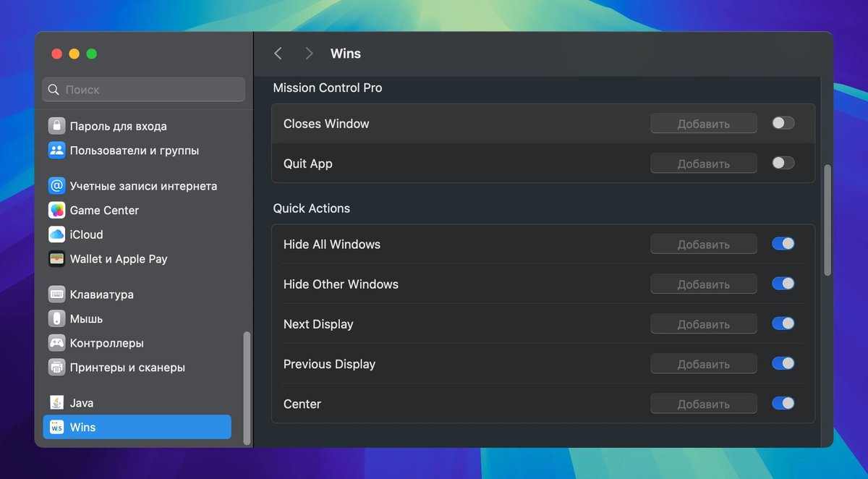Open Пользователи и группы in sidebar
This screenshot has width=868, height=479.
pos(134,151)
